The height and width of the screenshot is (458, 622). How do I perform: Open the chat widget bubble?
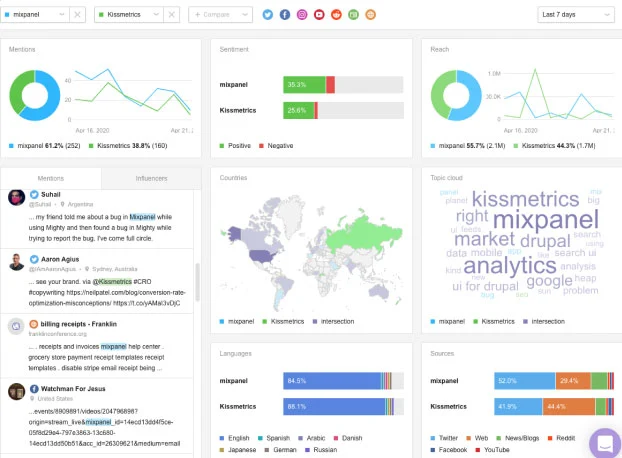pos(605,443)
